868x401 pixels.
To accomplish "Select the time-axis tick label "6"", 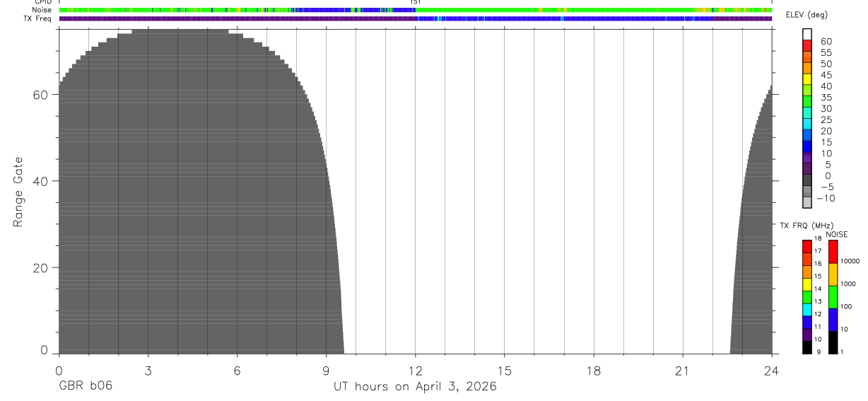I will [x=237, y=371].
